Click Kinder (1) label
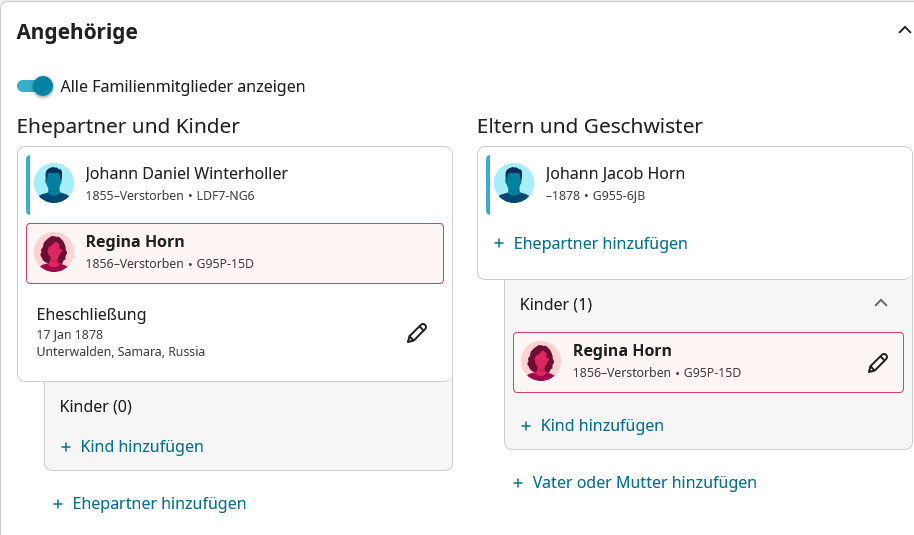The width and height of the screenshot is (914, 535). click(556, 304)
